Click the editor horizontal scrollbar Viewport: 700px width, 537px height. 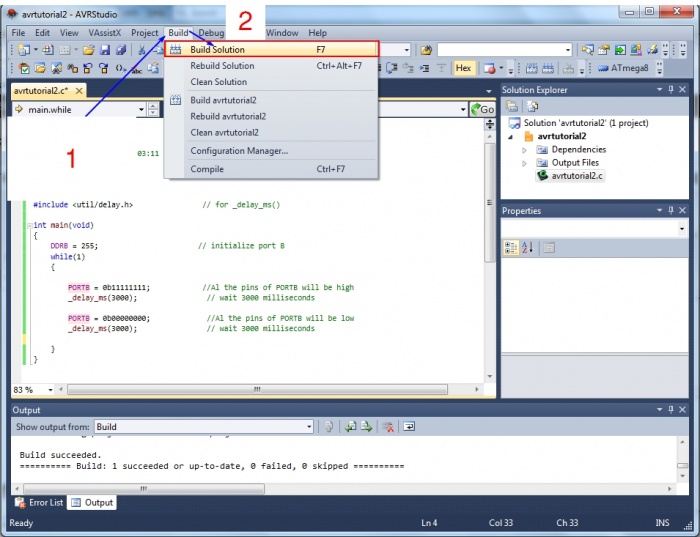point(257,390)
